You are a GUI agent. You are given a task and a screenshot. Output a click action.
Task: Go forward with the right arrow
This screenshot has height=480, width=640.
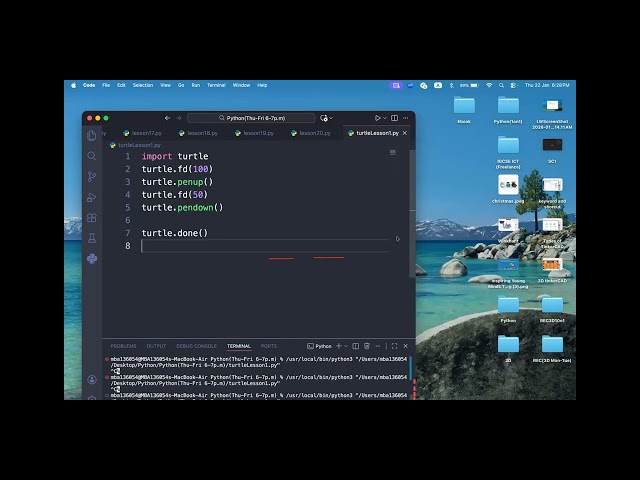(178, 118)
